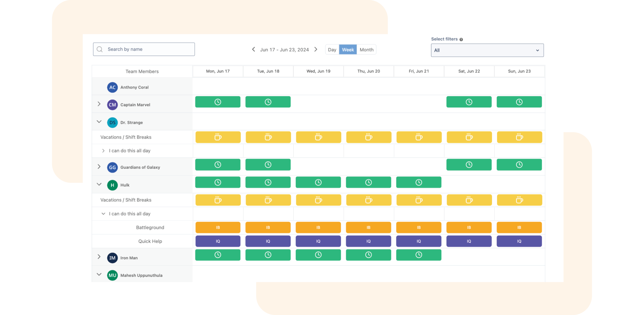Screen dimensions: 644x315
Task: Click Iron Man's Thursday shift clock icon
Action: [x=368, y=255]
